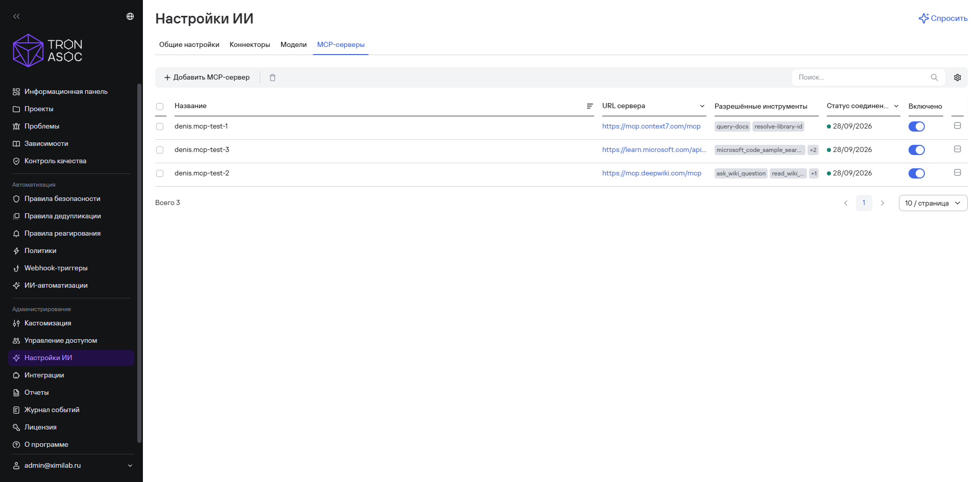Toggle off denis.mcp-test-3 server

point(917,150)
